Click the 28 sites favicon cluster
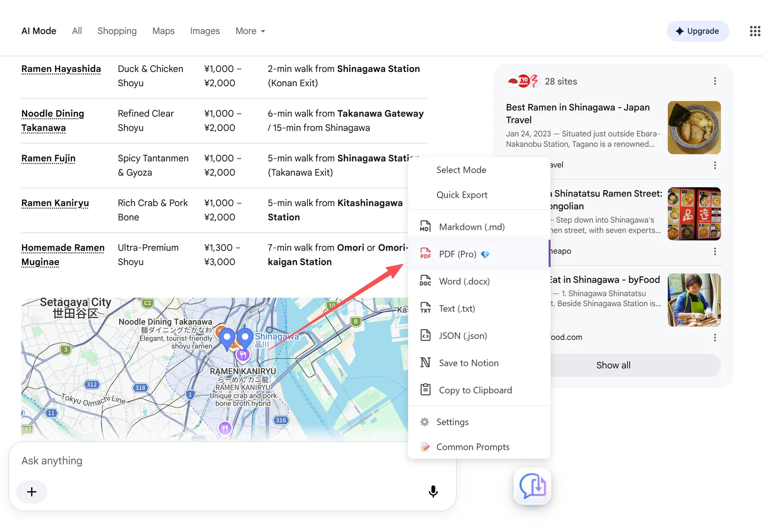The width and height of the screenshot is (763, 532). (x=523, y=81)
